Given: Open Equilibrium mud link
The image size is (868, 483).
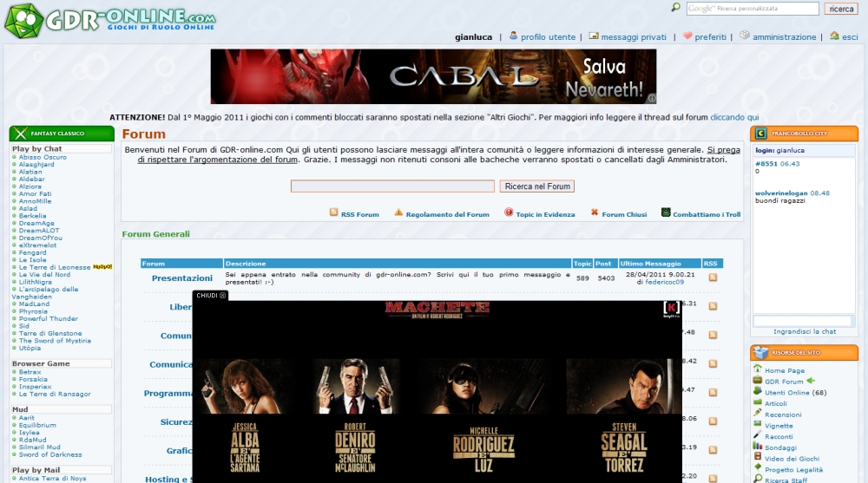Looking at the screenshot, I should tap(37, 425).
